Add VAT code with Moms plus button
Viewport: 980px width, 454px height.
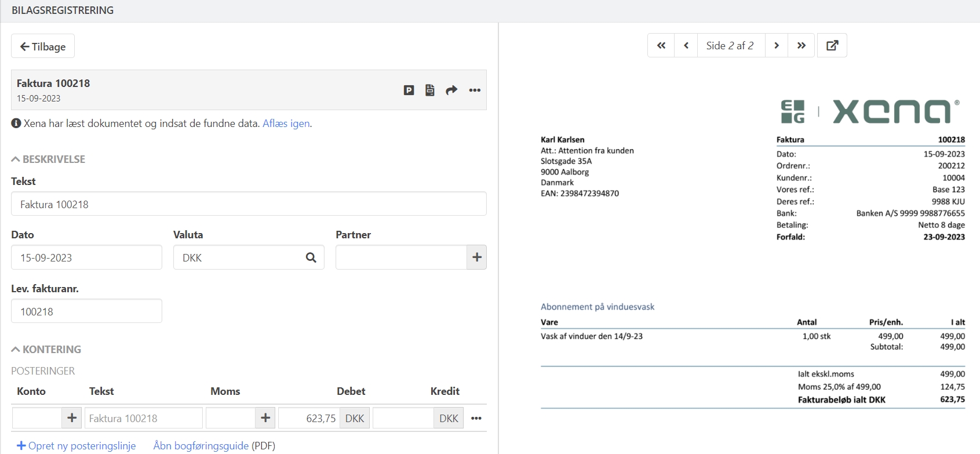click(x=265, y=418)
